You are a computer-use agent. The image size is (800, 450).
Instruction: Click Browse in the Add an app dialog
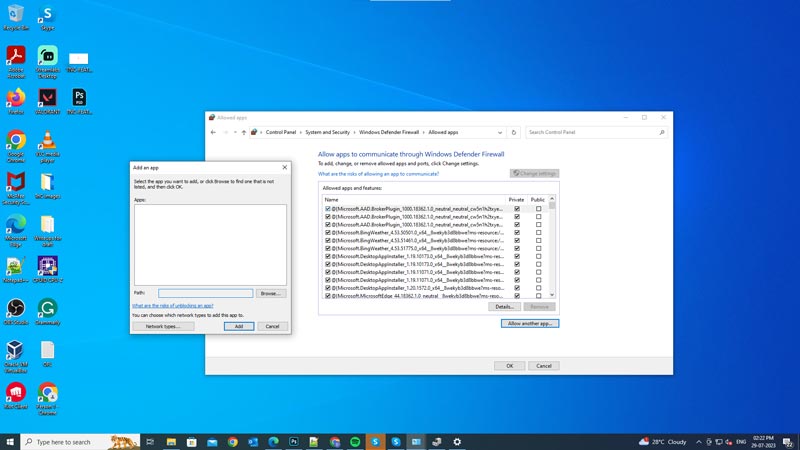[270, 293]
